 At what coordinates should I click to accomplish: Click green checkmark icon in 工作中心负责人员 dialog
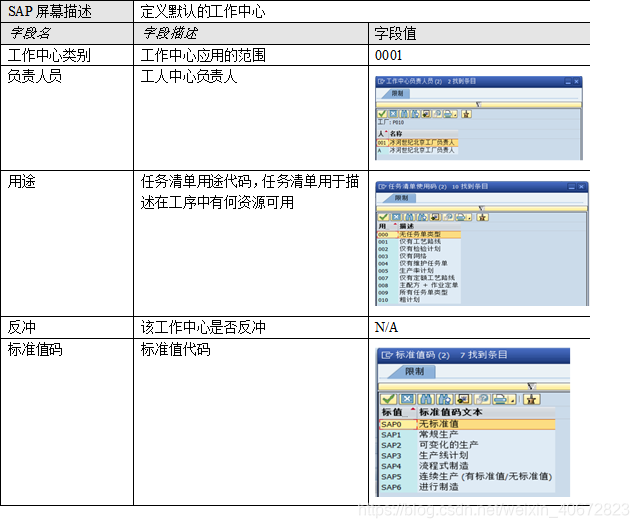[382, 114]
